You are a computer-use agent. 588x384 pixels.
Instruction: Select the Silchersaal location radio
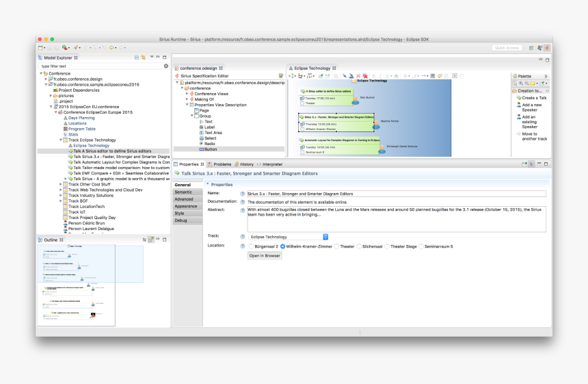(x=359, y=246)
